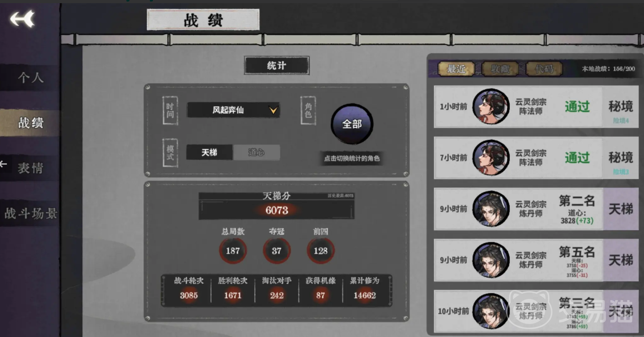
Task: Click the yellow dropdown chevron arrow
Action: [273, 110]
